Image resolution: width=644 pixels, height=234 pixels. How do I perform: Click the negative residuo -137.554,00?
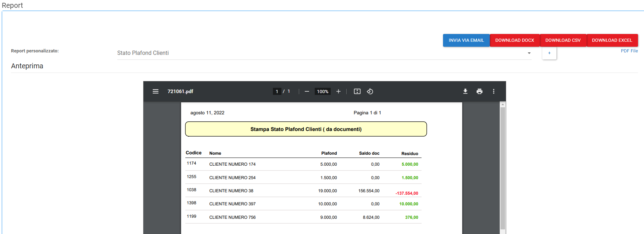tap(407, 193)
